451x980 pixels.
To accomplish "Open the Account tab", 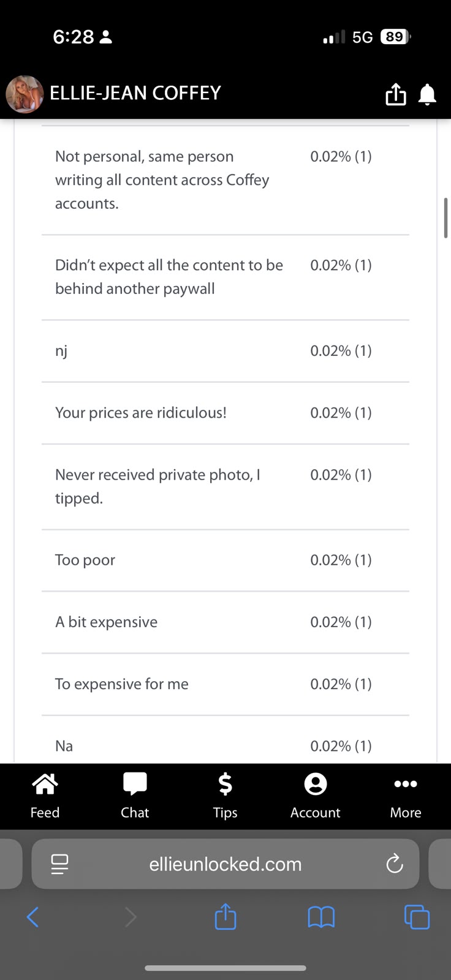I will click(315, 796).
